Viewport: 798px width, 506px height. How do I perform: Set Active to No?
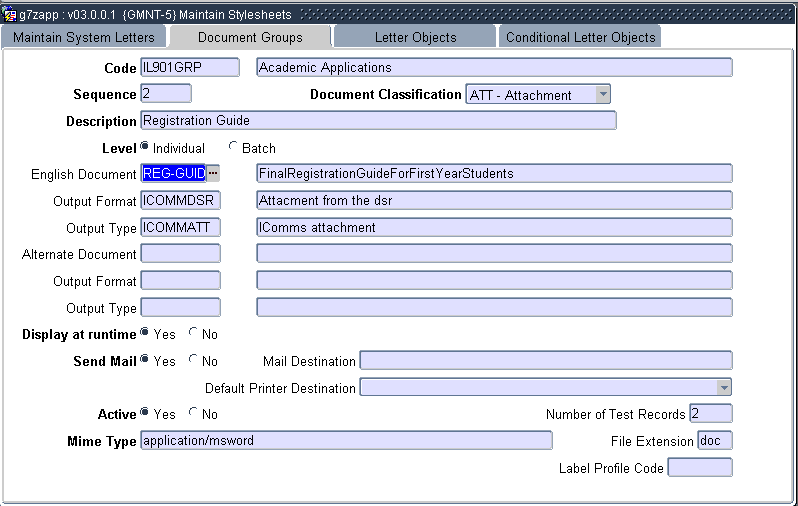pos(193,414)
